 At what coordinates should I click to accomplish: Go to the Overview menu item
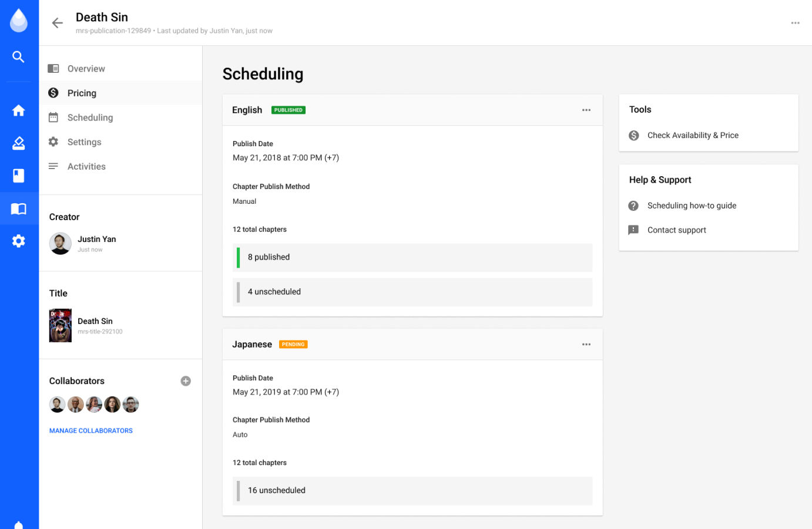tap(86, 69)
